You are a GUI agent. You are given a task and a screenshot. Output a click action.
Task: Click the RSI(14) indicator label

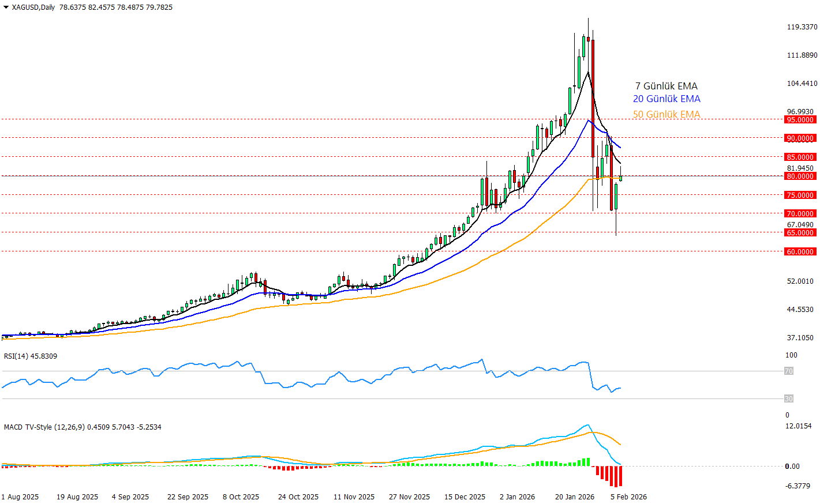tap(31, 356)
